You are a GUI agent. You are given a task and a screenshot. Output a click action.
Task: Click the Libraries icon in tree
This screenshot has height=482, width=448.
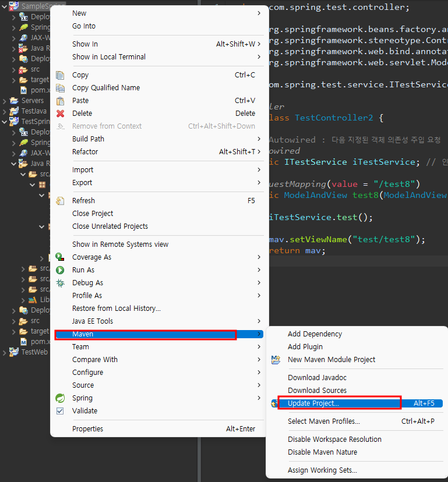pyautogui.click(x=33, y=300)
